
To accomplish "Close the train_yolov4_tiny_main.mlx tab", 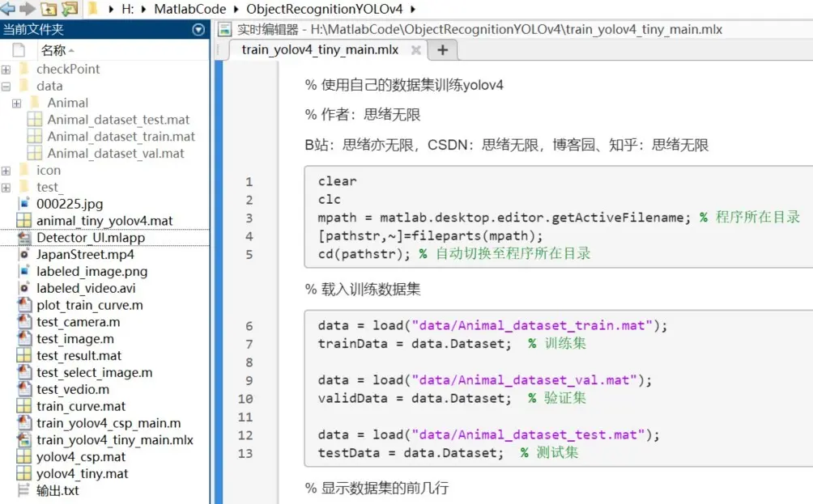I will click(x=415, y=50).
